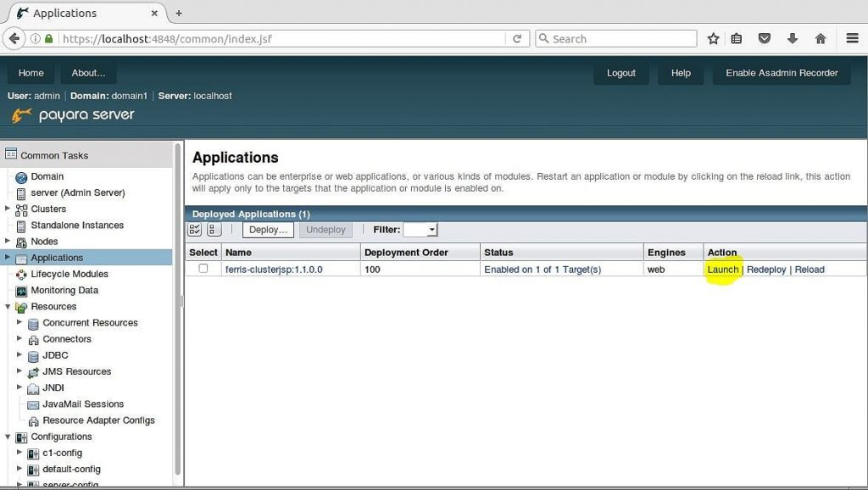Image resolution: width=868 pixels, height=490 pixels.
Task: Open the downloads arrow icon
Action: coord(793,39)
